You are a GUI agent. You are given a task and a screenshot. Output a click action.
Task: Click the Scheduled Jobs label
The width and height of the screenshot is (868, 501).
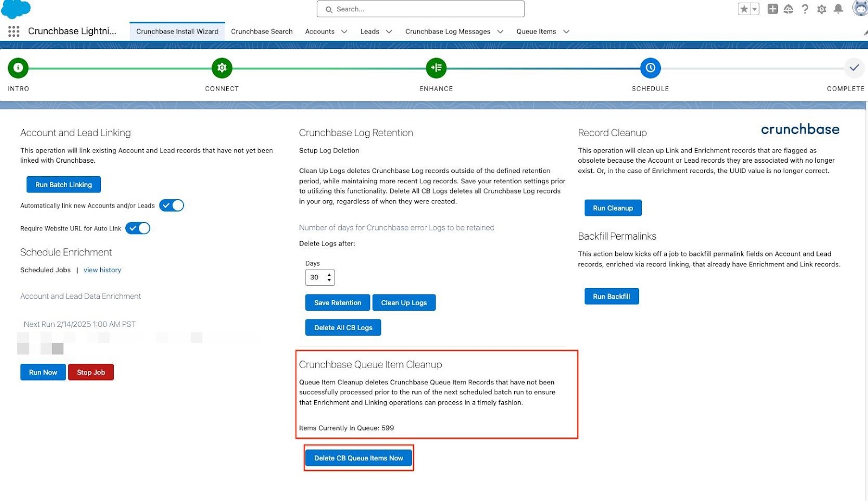tap(46, 270)
